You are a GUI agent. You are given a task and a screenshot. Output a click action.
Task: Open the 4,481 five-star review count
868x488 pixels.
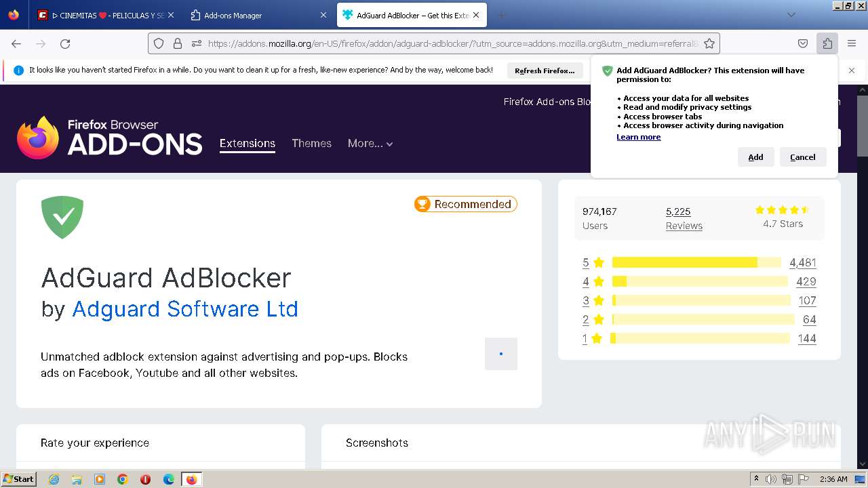tap(803, 262)
